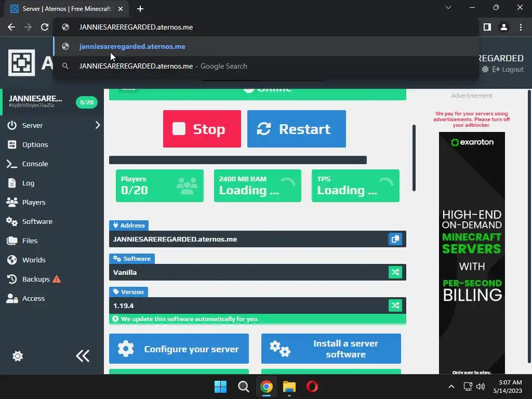The width and height of the screenshot is (532, 399).
Task: Open the Options page
Action: (35, 144)
